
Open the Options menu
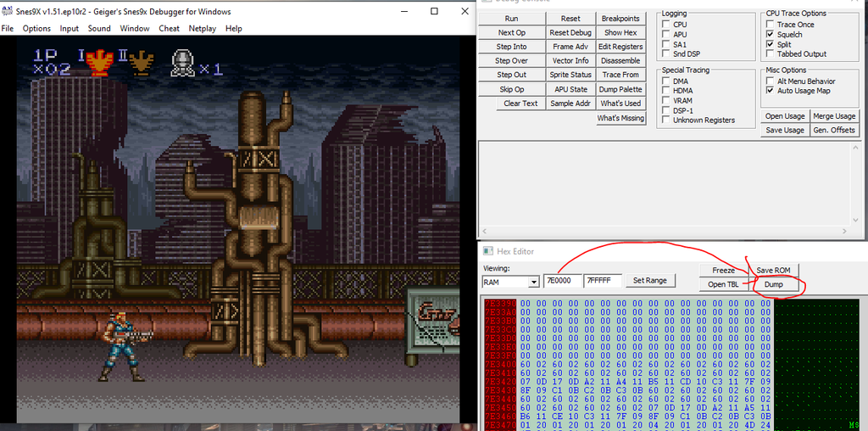click(36, 28)
